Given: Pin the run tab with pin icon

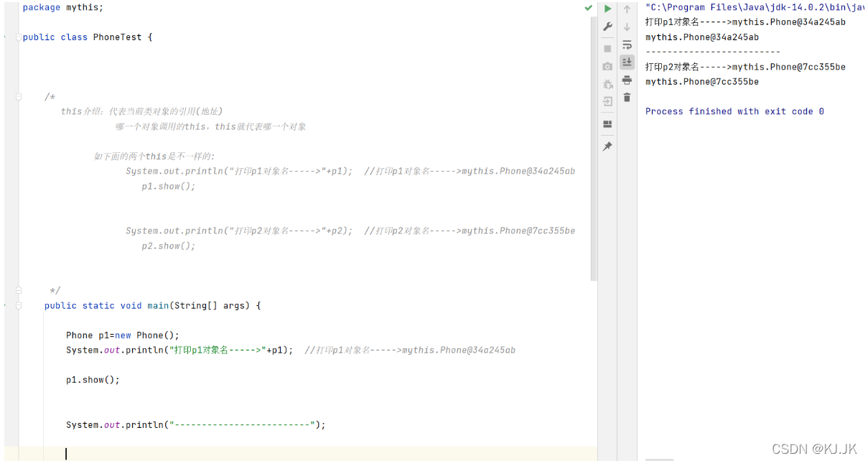Looking at the screenshot, I should (607, 146).
